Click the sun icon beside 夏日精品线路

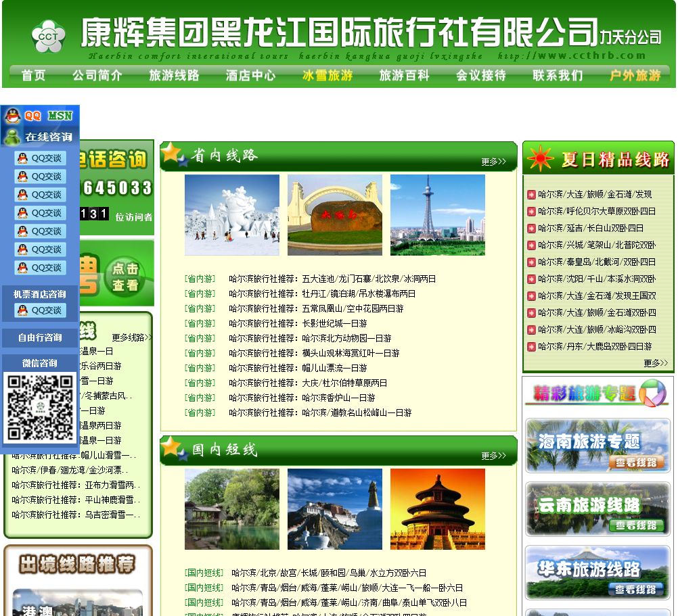pyautogui.click(x=540, y=158)
